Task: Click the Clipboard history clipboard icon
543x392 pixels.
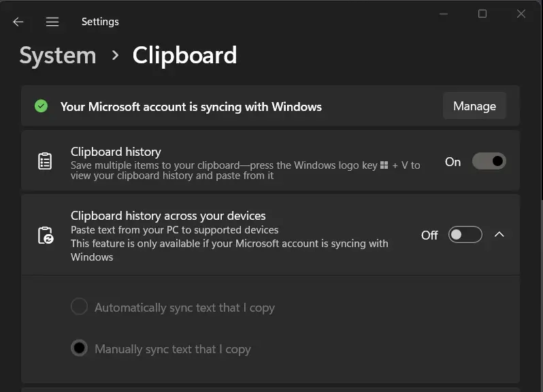Action: 45,162
